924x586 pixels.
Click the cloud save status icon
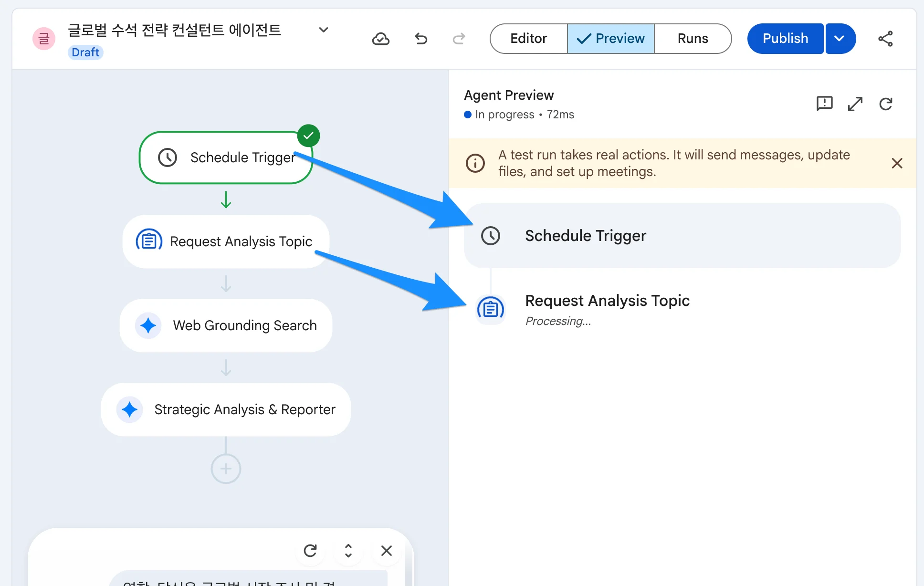pos(380,39)
